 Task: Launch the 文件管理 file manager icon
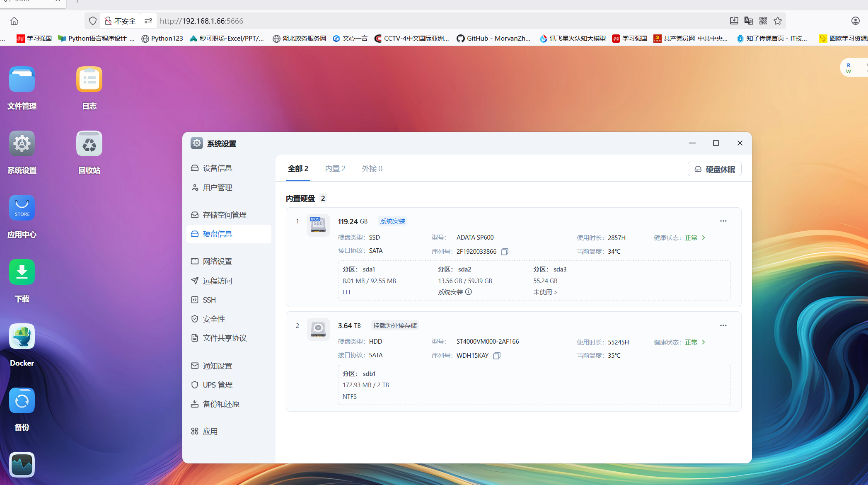[22, 80]
